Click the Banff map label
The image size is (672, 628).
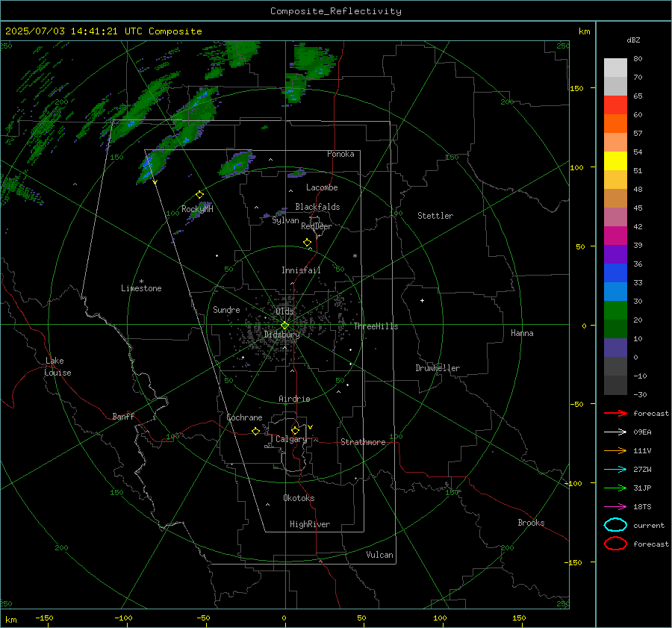point(123,416)
